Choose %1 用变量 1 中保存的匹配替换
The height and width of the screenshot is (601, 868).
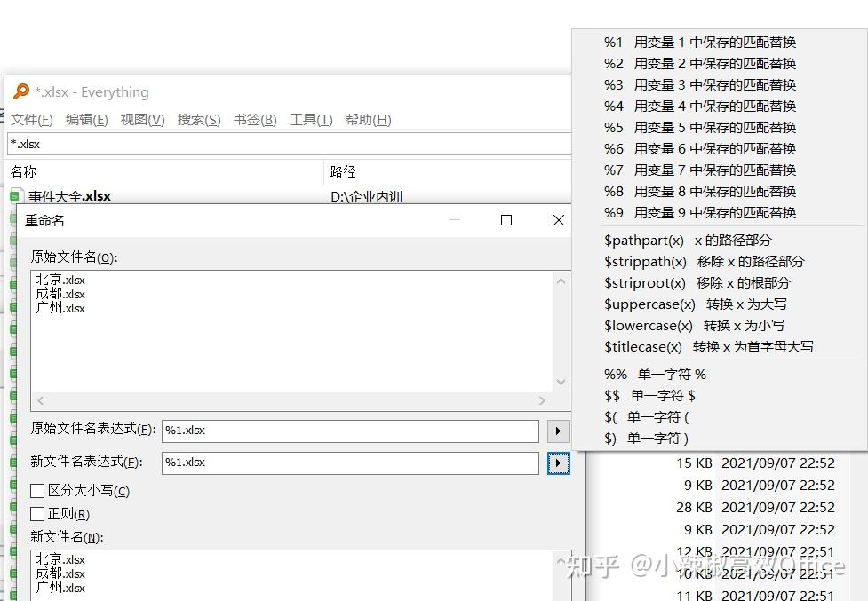pos(700,43)
